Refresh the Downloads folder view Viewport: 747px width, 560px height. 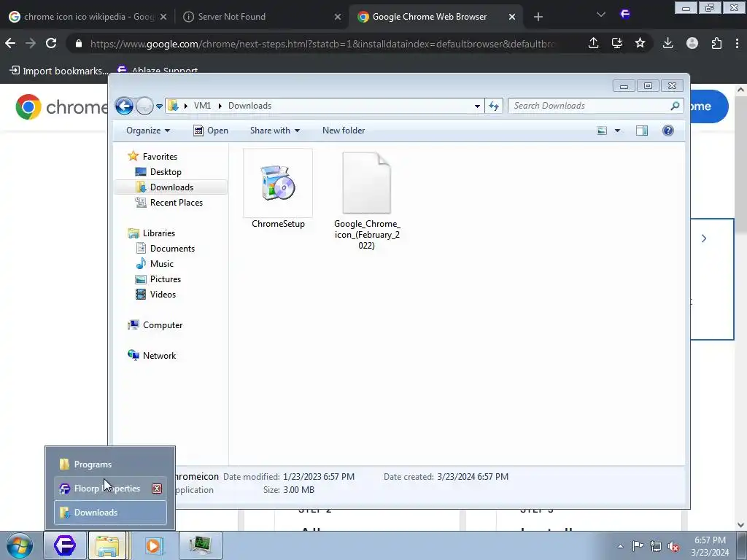[494, 106]
